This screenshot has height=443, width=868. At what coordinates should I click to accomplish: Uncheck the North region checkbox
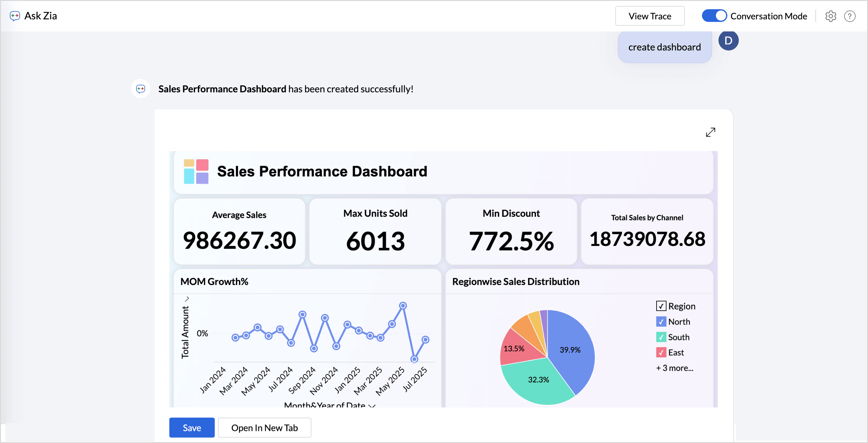661,322
